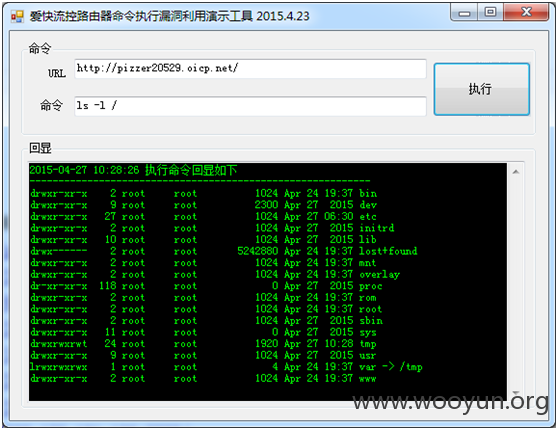Screen dimensions: 558x430
Task: Click the 回显 group label
Action: click(x=40, y=148)
